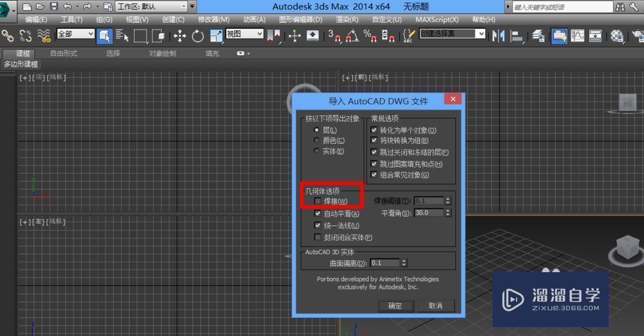Choose the Rectangular Selection Region tool
The width and height of the screenshot is (644, 336).
click(x=140, y=35)
